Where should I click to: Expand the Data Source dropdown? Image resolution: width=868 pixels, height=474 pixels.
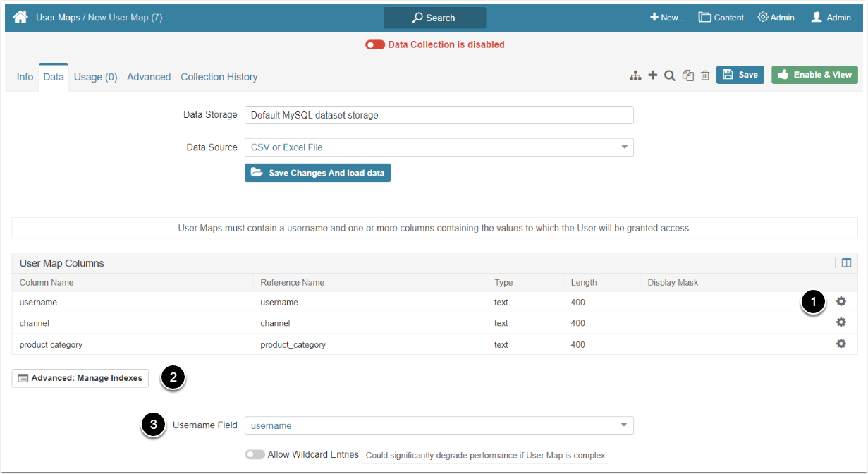[x=439, y=147]
